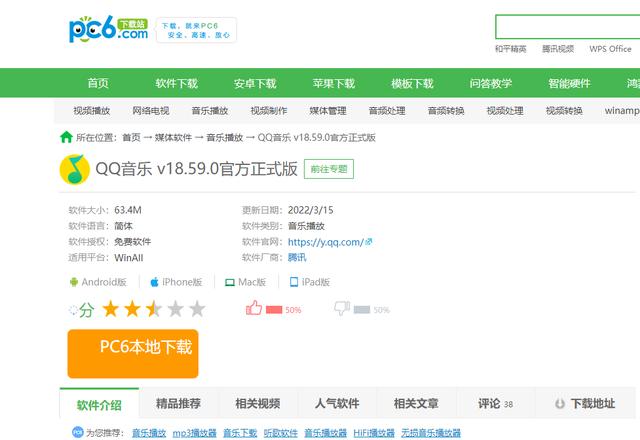Click the green home icon in breadcrumb
This screenshot has width=640, height=440.
coord(66,137)
